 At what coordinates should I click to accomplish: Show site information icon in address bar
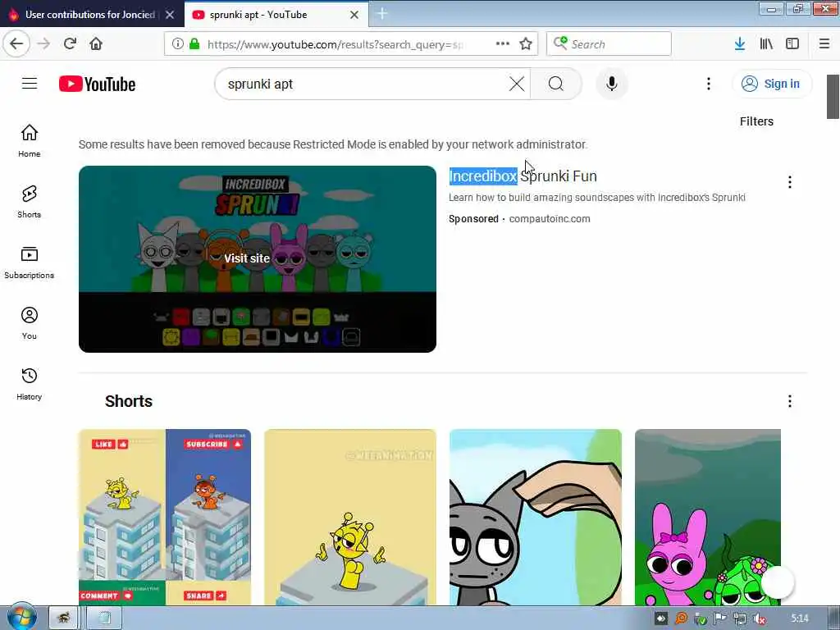(x=177, y=44)
